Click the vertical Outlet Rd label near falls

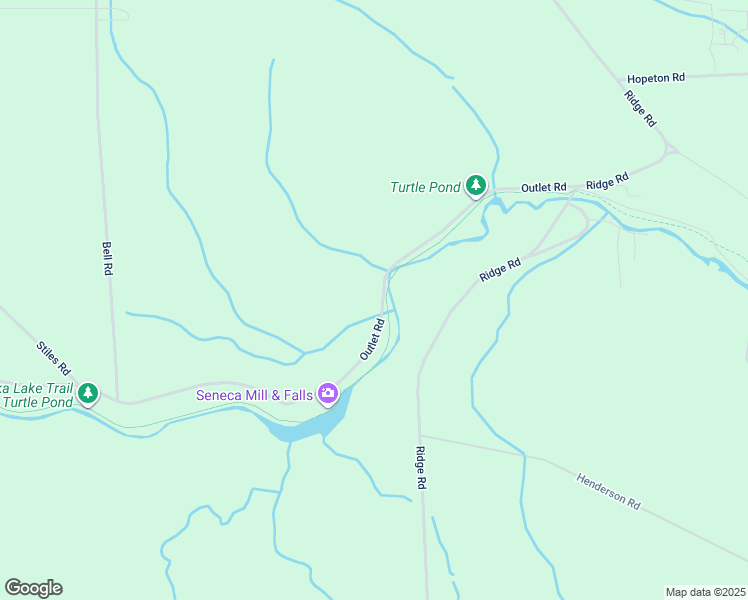(372, 339)
